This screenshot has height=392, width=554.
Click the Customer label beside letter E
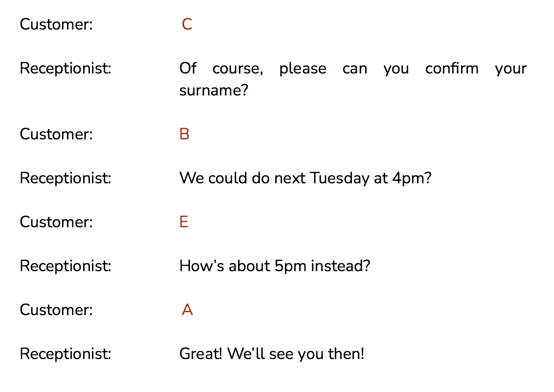56,222
